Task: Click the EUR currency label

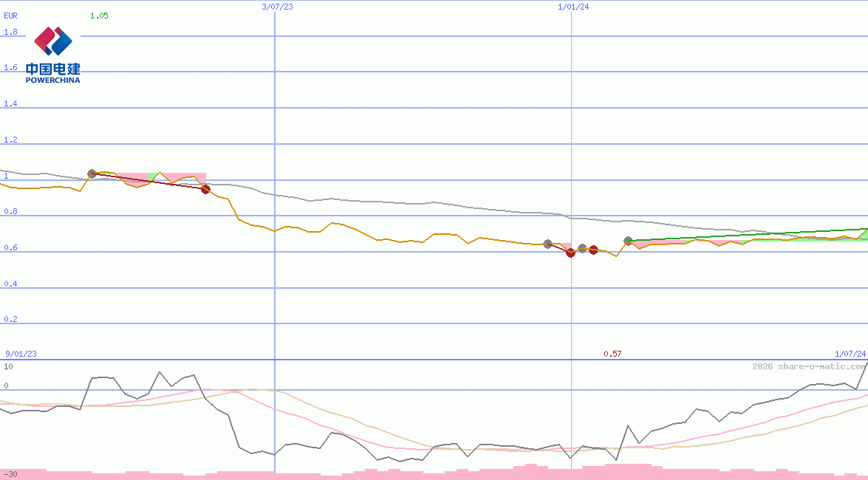Action: pos(10,16)
